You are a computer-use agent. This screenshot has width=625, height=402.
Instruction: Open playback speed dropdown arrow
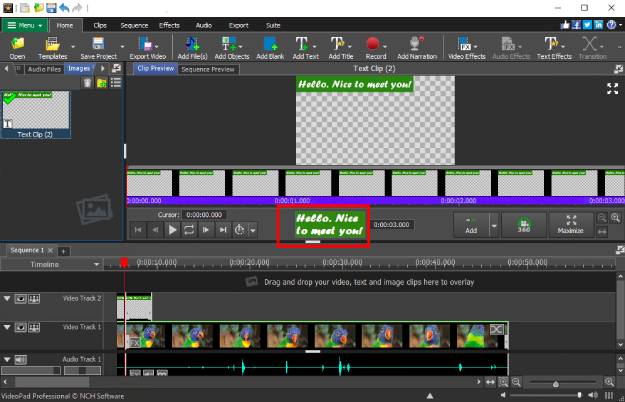point(253,230)
